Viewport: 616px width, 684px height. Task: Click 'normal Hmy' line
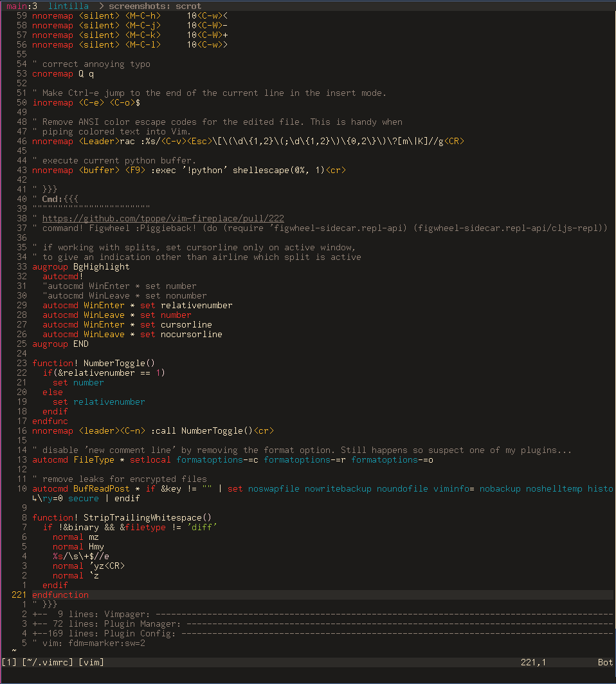point(78,546)
